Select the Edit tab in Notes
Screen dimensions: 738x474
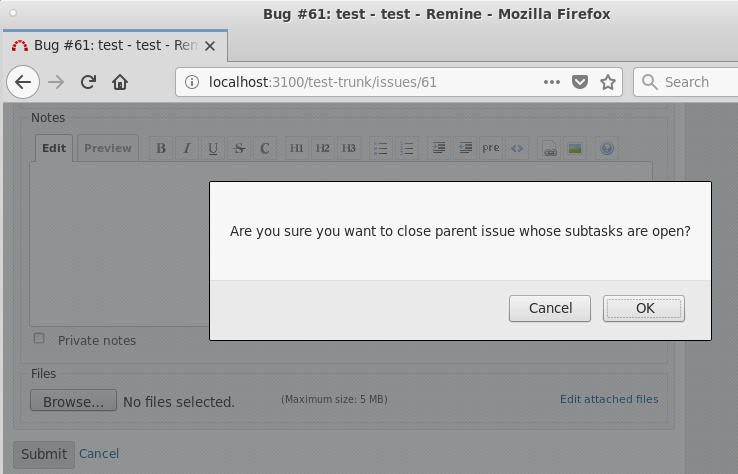coord(54,148)
